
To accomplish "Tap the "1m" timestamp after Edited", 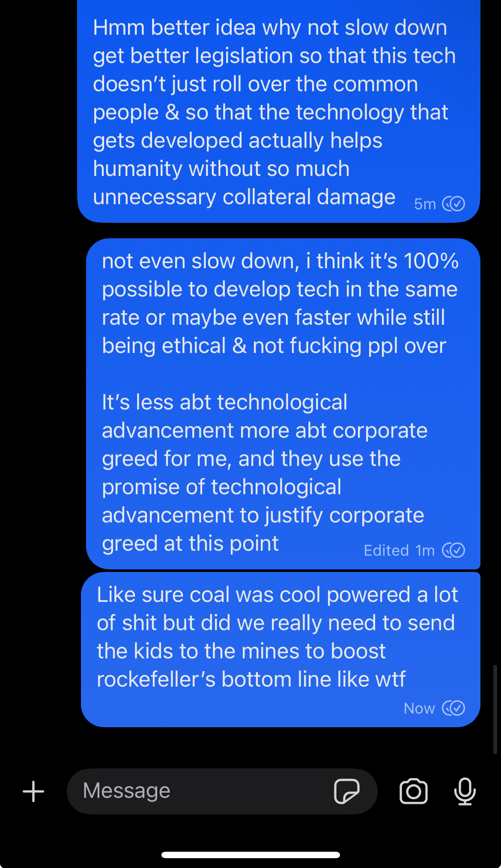I will point(425,551).
